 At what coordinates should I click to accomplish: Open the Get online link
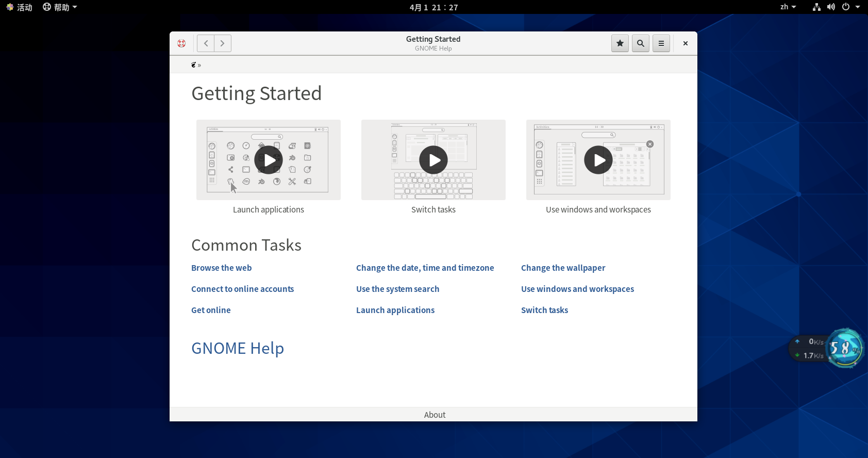(x=211, y=310)
